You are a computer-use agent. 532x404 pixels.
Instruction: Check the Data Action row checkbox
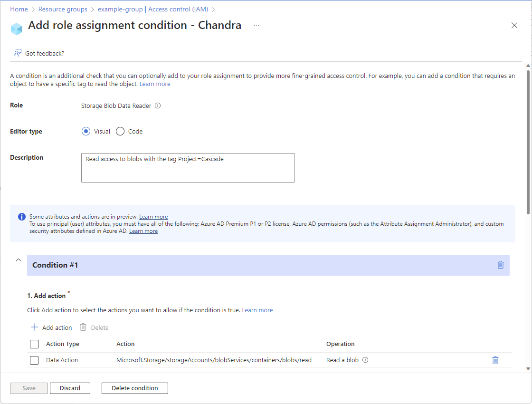pos(34,360)
